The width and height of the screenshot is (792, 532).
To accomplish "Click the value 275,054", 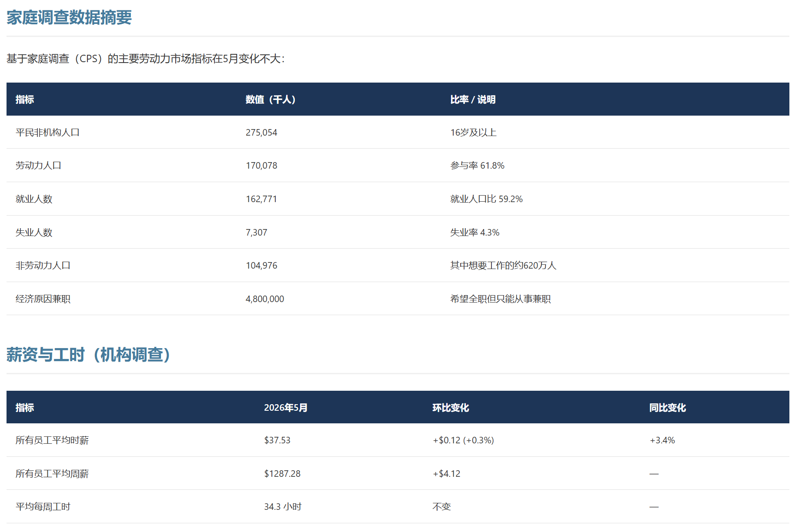I will (261, 133).
